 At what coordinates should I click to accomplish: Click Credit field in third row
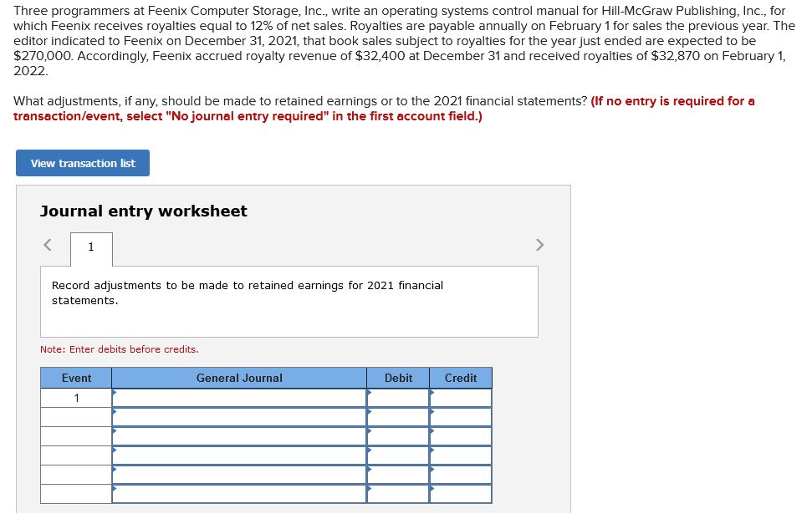(461, 436)
